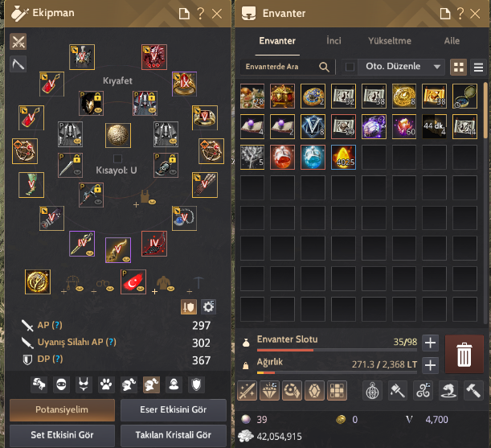Click the trash can delete icon
The width and height of the screenshot is (491, 448).
click(464, 354)
